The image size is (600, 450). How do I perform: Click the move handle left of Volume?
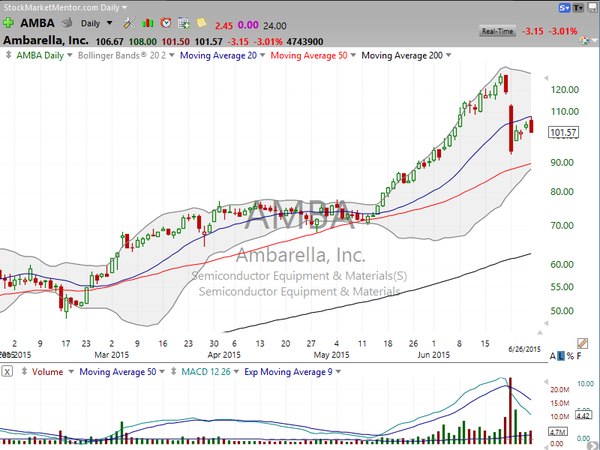[x=24, y=371]
